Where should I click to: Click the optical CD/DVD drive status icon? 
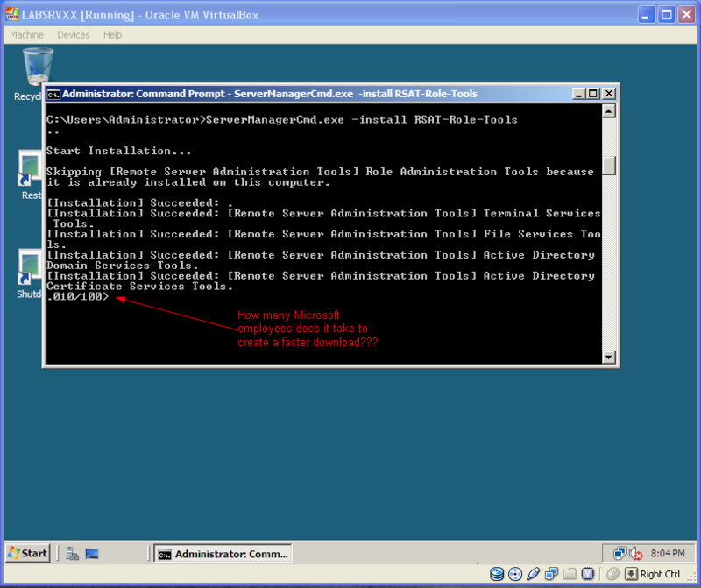click(x=515, y=574)
